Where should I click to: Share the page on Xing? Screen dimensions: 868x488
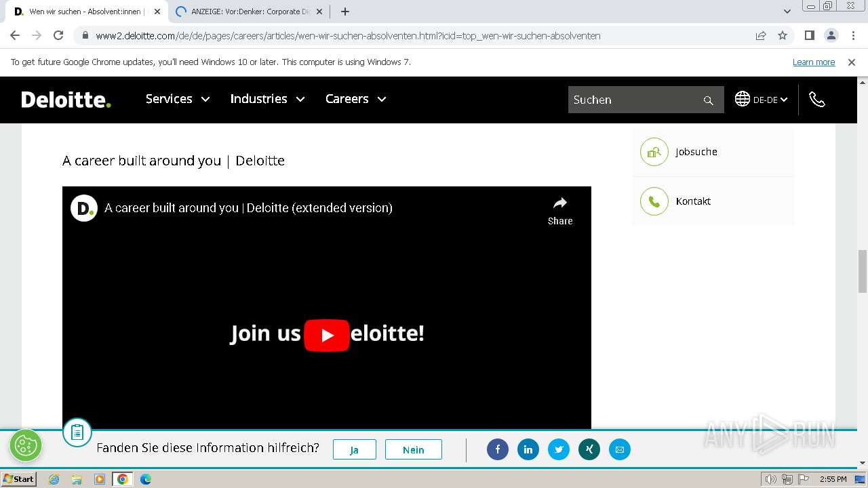(589, 449)
